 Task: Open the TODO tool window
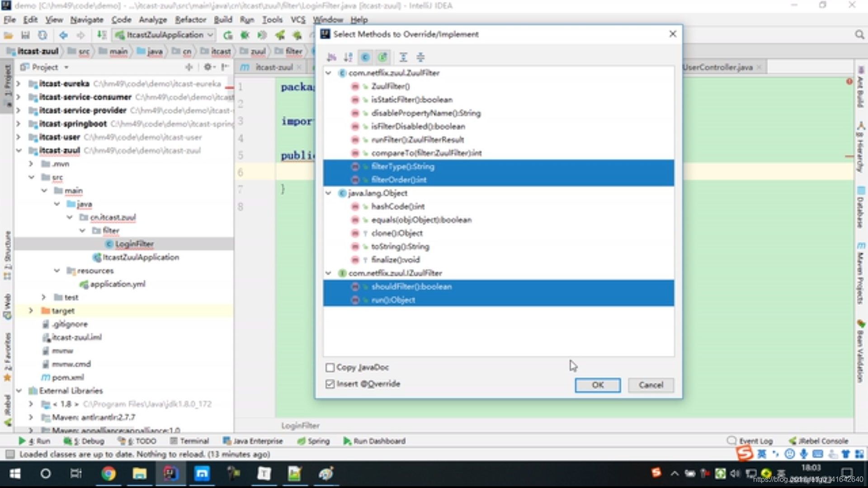coord(137,441)
